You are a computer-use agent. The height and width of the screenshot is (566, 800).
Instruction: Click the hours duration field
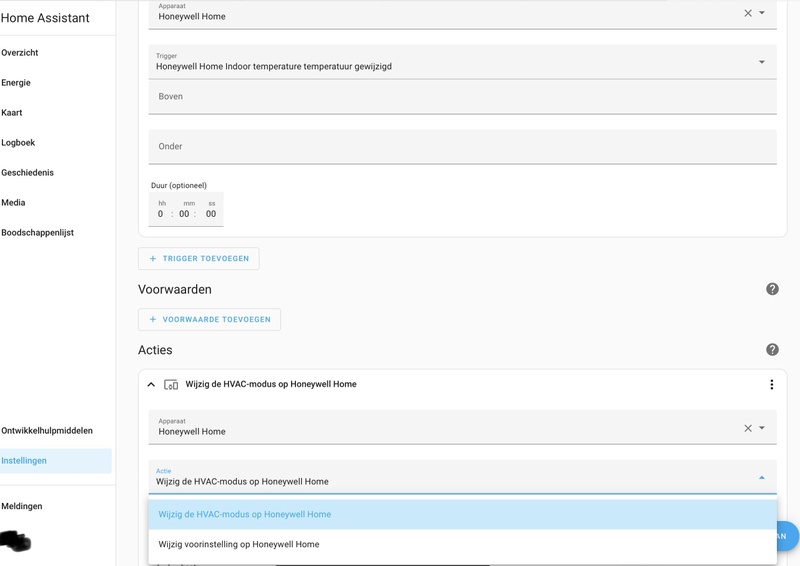point(161,213)
